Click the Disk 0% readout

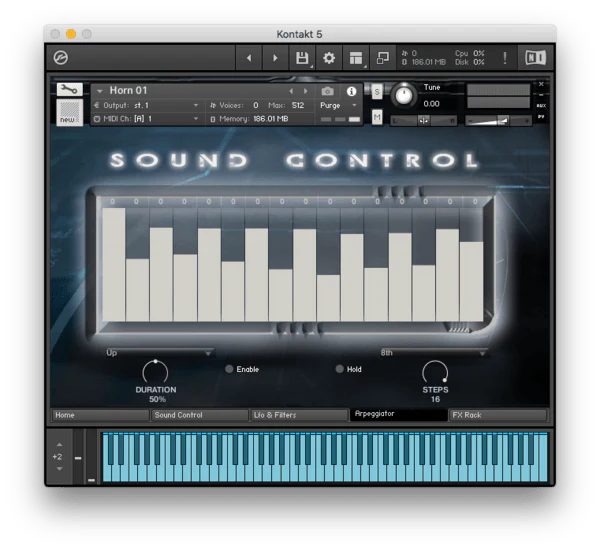[470, 62]
